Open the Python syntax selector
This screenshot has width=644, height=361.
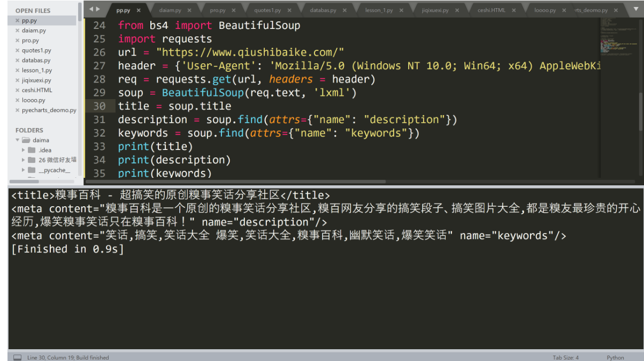(x=615, y=357)
